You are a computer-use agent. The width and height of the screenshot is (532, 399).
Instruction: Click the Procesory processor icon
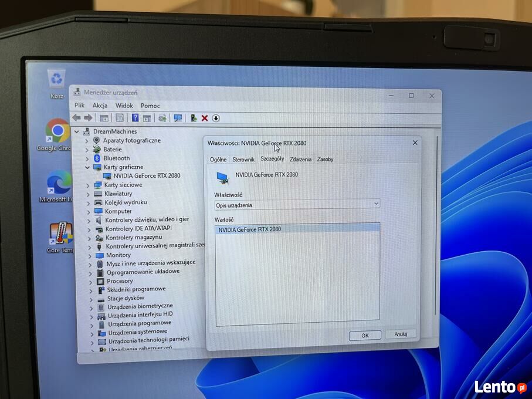[100, 281]
